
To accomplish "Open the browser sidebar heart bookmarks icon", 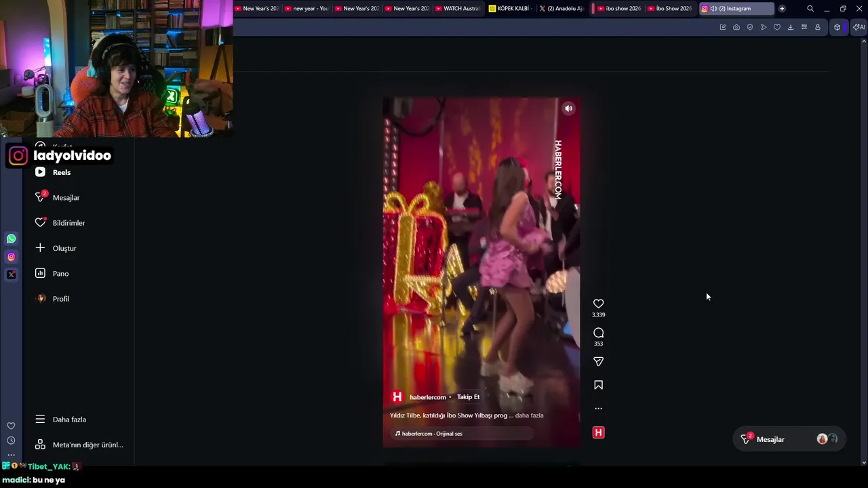I will coord(11,426).
